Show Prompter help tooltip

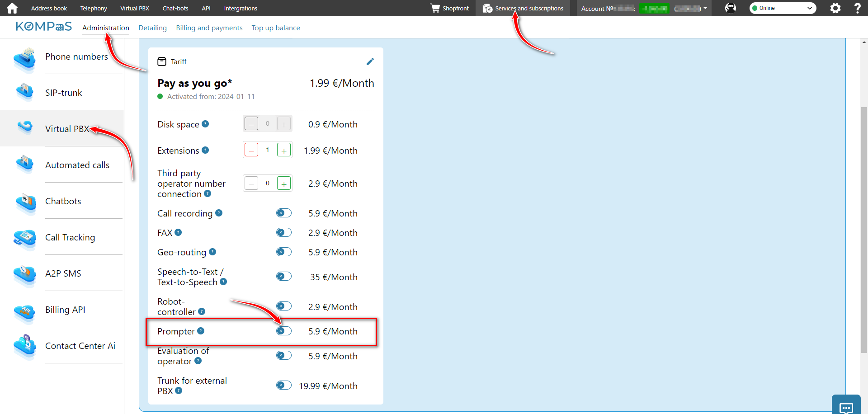tap(201, 331)
